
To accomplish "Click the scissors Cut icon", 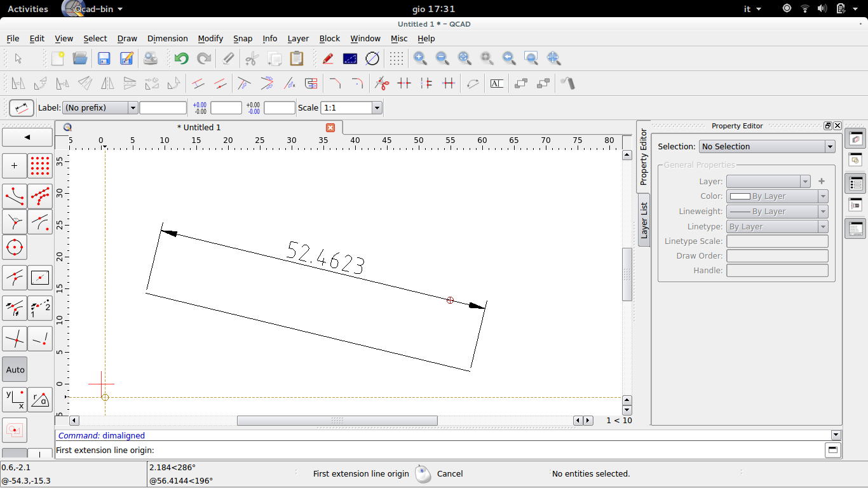I will tap(252, 58).
